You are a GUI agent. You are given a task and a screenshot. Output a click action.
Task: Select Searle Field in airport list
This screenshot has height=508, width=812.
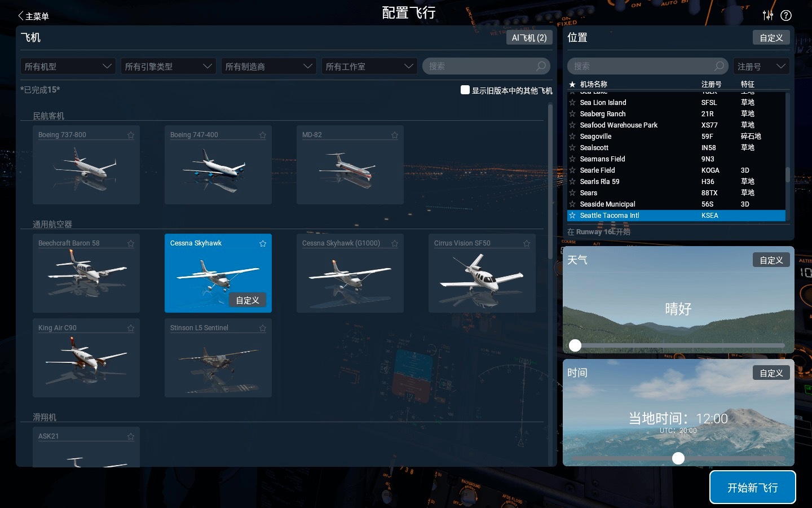pyautogui.click(x=597, y=170)
